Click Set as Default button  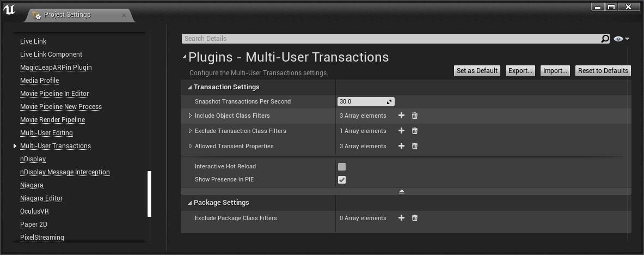tap(477, 71)
